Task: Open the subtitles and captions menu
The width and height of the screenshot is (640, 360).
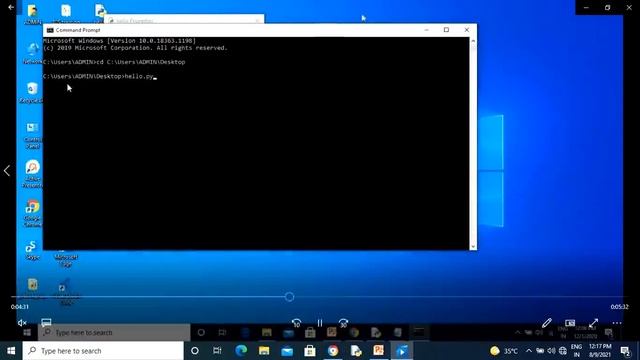Action: click(46, 323)
